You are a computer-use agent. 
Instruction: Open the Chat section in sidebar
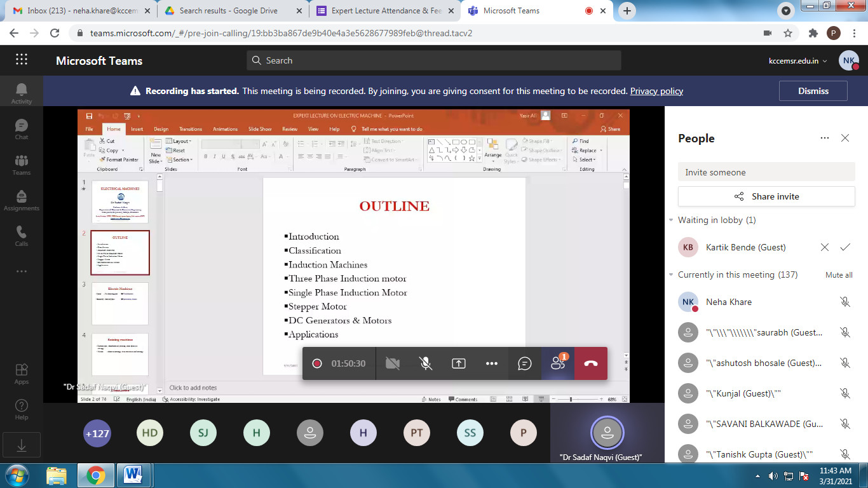21,129
